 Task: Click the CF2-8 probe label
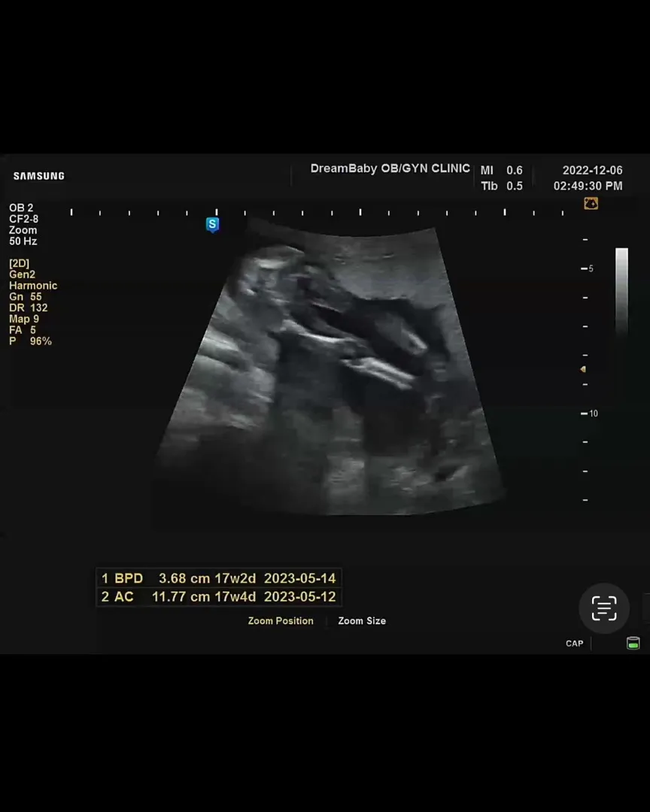(x=23, y=219)
